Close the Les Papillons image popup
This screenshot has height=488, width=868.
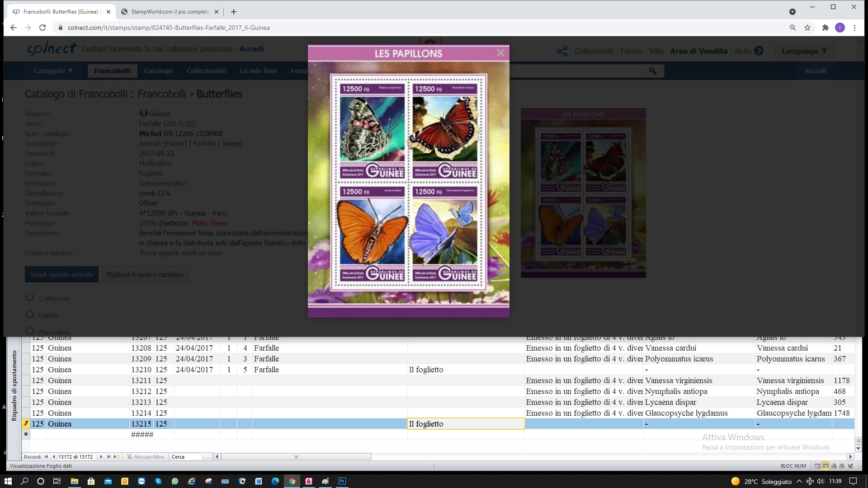pos(500,53)
